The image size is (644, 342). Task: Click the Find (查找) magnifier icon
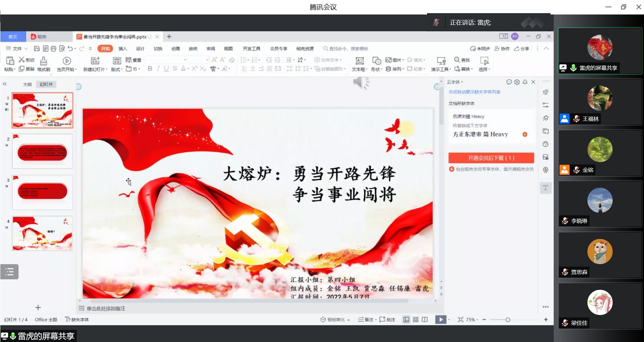click(x=457, y=60)
